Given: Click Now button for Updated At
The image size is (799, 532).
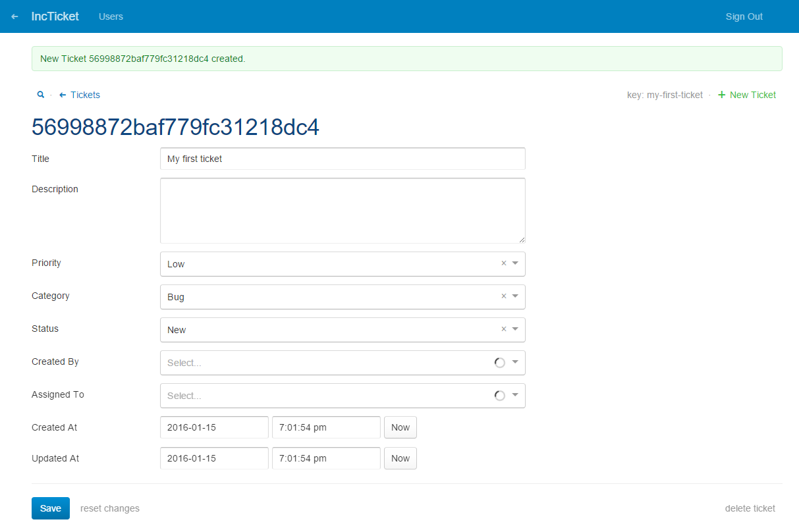Looking at the screenshot, I should point(400,458).
